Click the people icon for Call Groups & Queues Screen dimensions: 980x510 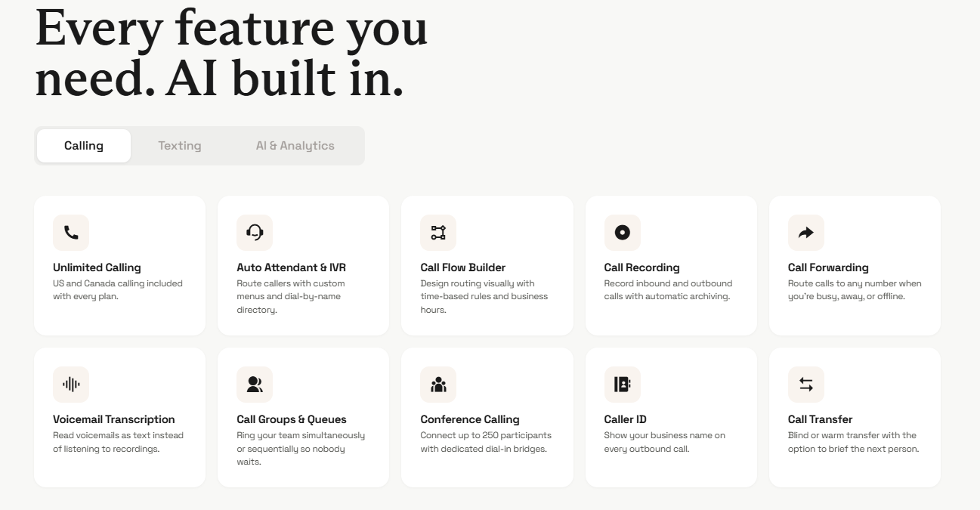[255, 385]
